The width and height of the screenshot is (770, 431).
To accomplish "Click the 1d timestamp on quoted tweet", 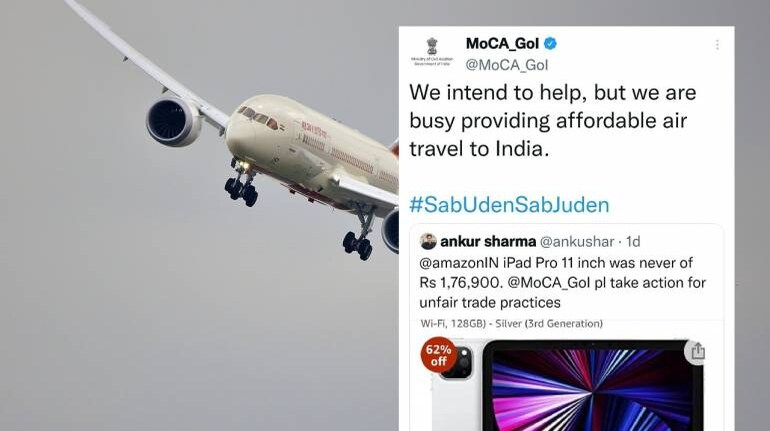I will 633,242.
